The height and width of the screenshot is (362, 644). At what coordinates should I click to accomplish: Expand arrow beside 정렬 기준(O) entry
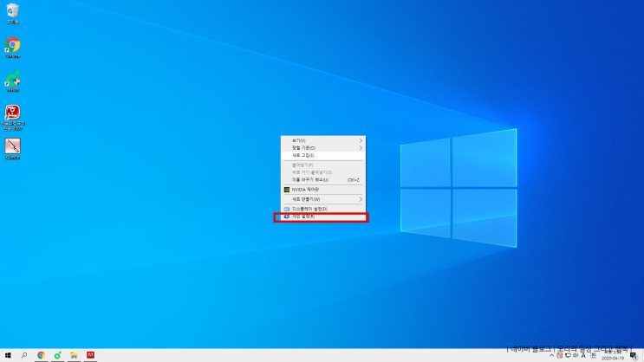point(361,148)
